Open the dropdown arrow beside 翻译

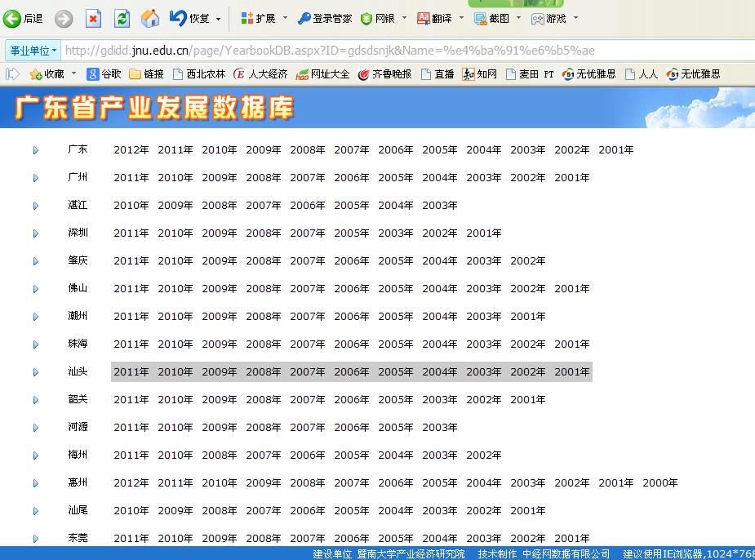[x=461, y=18]
